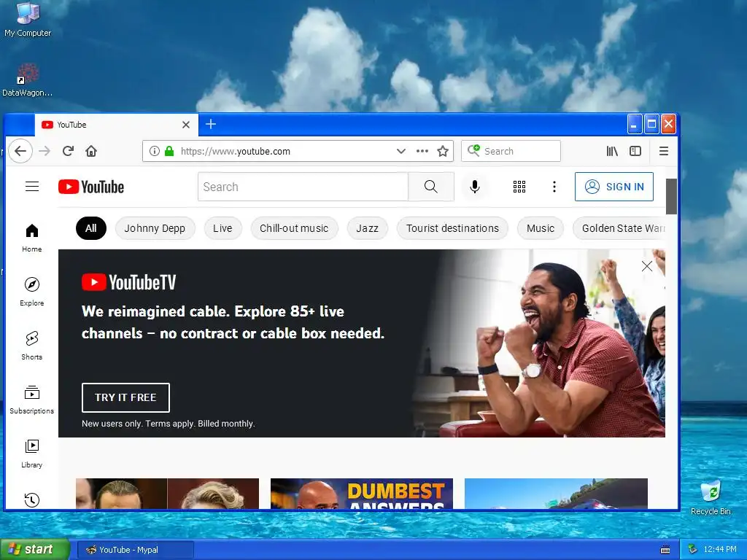Select the Golden State Warriors chip
Viewport: 747px width, 560px height.
pyautogui.click(x=619, y=228)
